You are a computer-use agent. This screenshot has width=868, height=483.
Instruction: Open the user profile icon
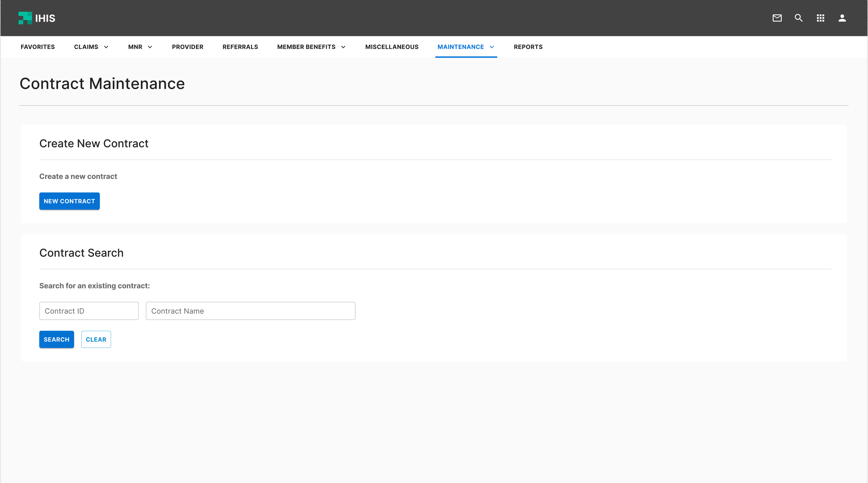[842, 18]
